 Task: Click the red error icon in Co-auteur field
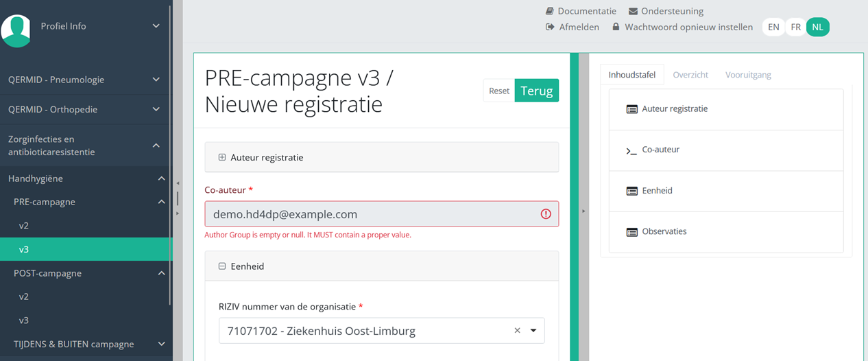tap(546, 214)
